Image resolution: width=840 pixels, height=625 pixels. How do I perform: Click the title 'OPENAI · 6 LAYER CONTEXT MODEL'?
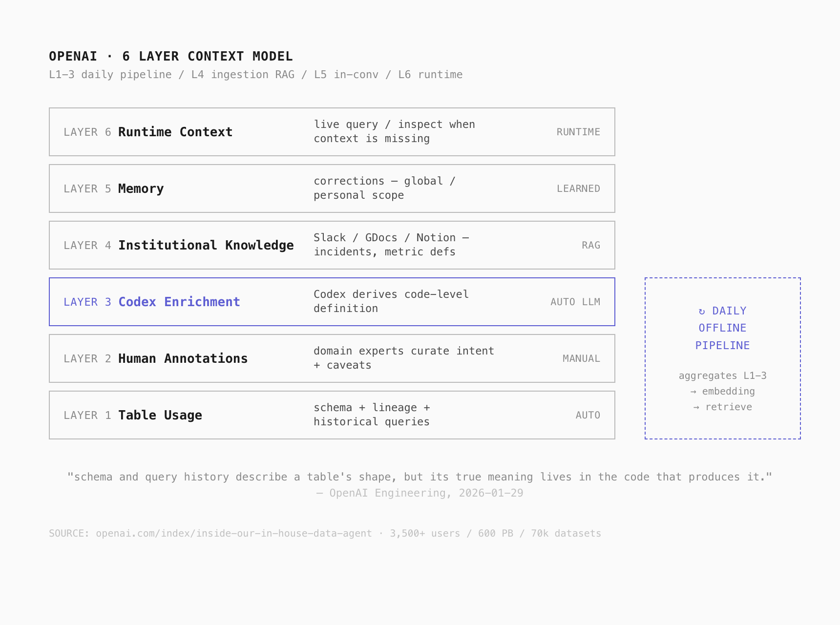tap(171, 56)
